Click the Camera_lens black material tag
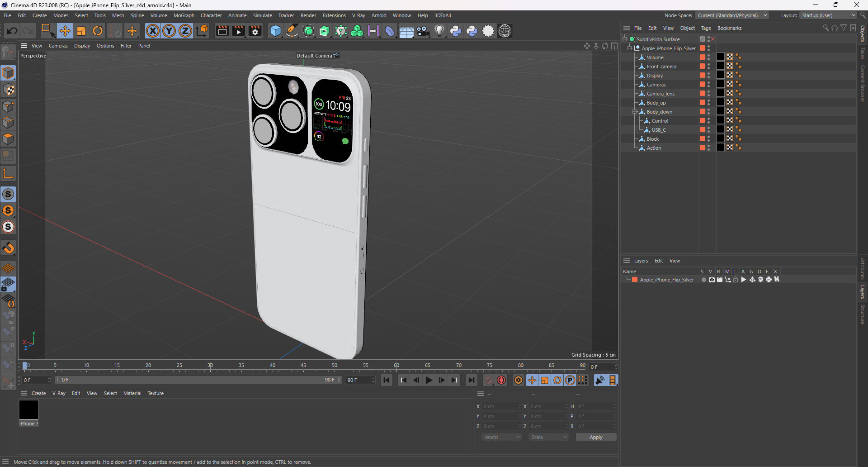Image resolution: width=868 pixels, height=467 pixels. [x=721, y=93]
